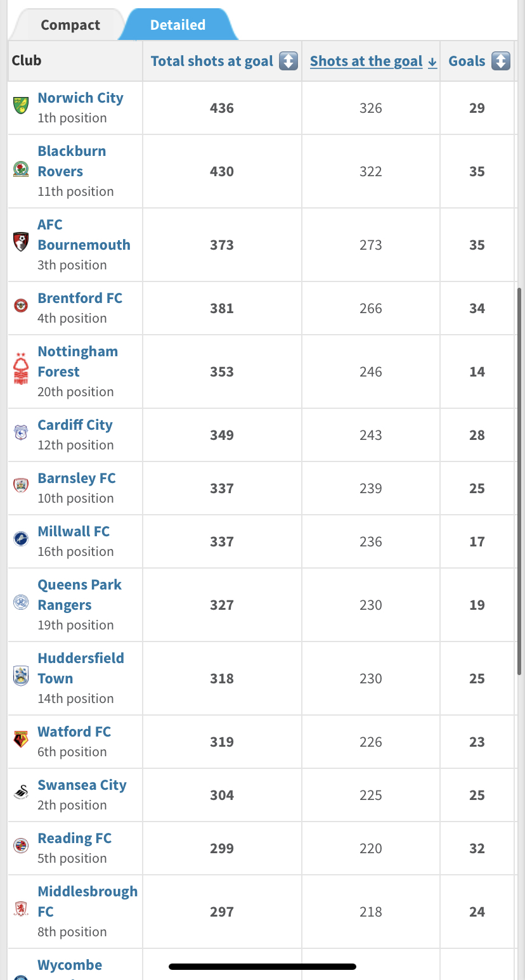This screenshot has width=525, height=980.
Task: Sort by Total shots at goal header text
Action: [212, 61]
